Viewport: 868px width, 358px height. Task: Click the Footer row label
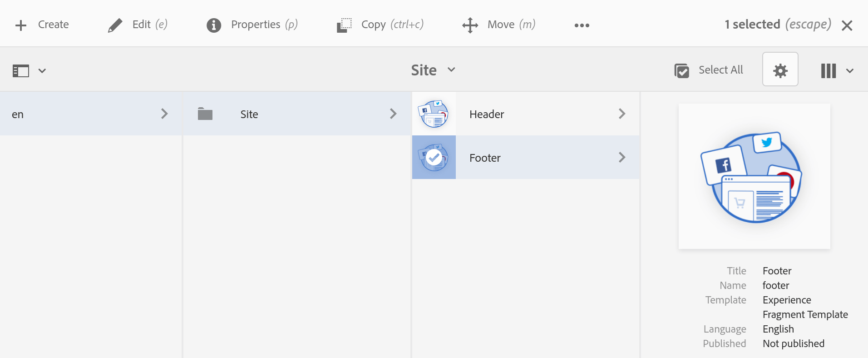click(x=485, y=158)
